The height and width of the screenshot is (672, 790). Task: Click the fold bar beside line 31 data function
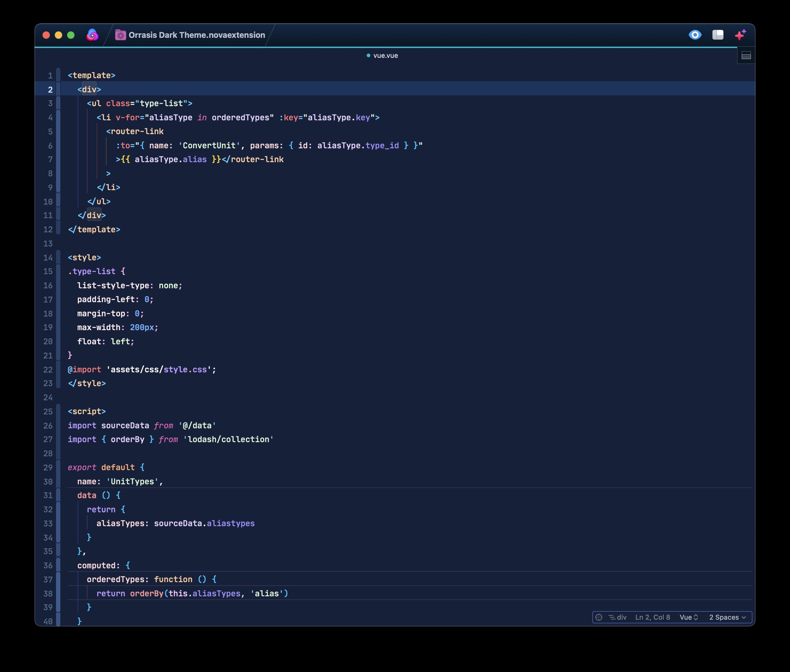click(x=58, y=495)
